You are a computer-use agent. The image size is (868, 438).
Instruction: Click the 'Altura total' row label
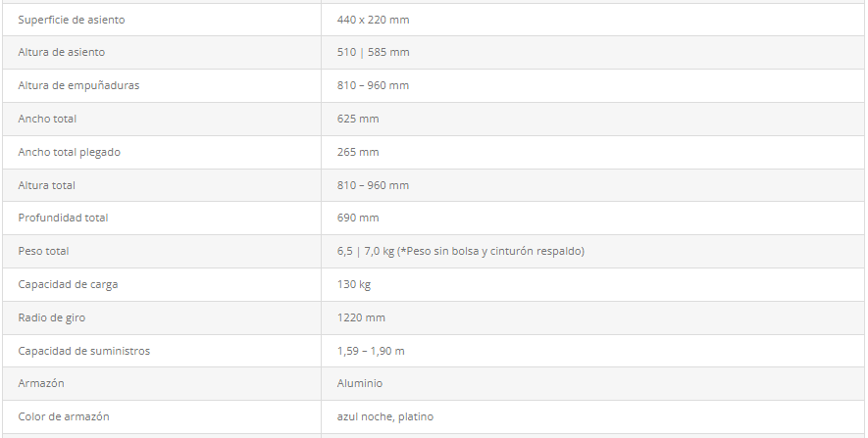point(47,185)
